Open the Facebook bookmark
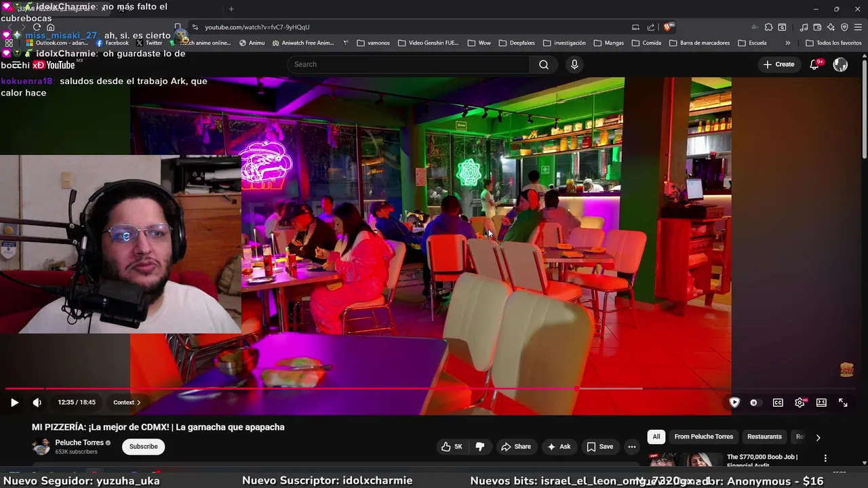This screenshot has width=868, height=488. tap(112, 43)
